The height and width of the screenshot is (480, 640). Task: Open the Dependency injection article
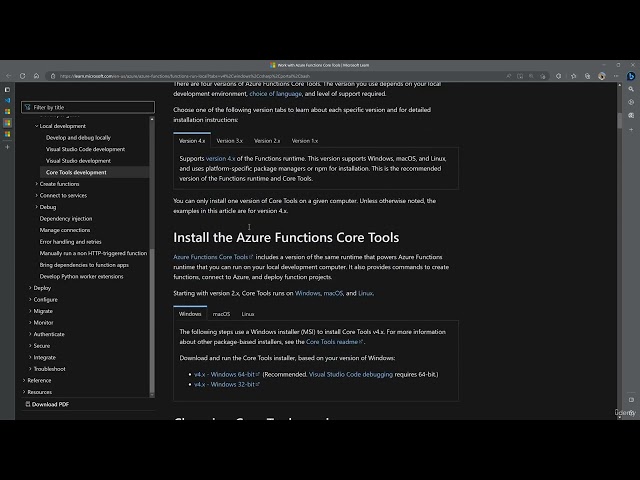[66, 219]
